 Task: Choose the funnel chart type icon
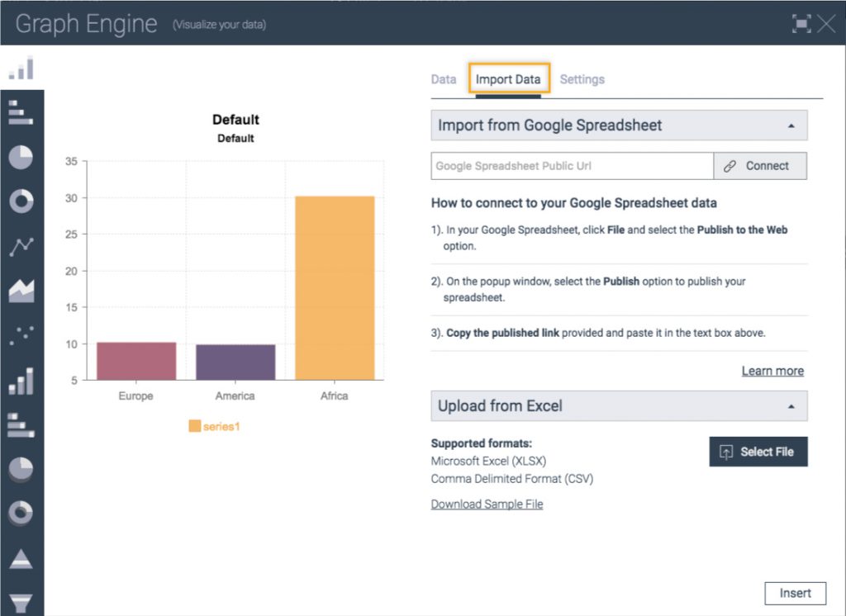tap(21, 603)
